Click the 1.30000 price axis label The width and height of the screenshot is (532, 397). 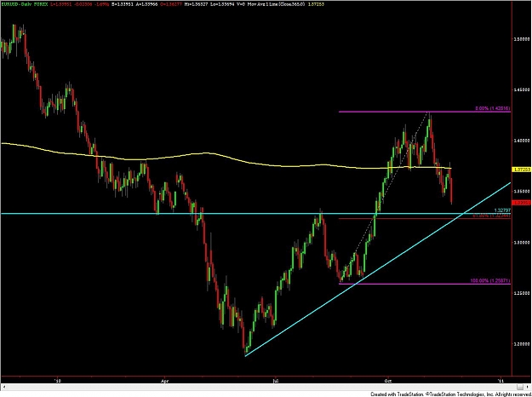(x=522, y=242)
